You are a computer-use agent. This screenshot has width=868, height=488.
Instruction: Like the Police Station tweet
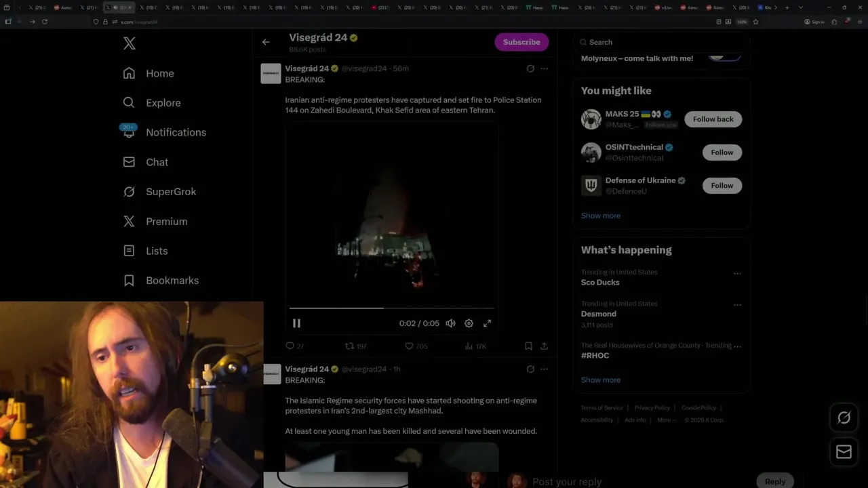[416, 346]
